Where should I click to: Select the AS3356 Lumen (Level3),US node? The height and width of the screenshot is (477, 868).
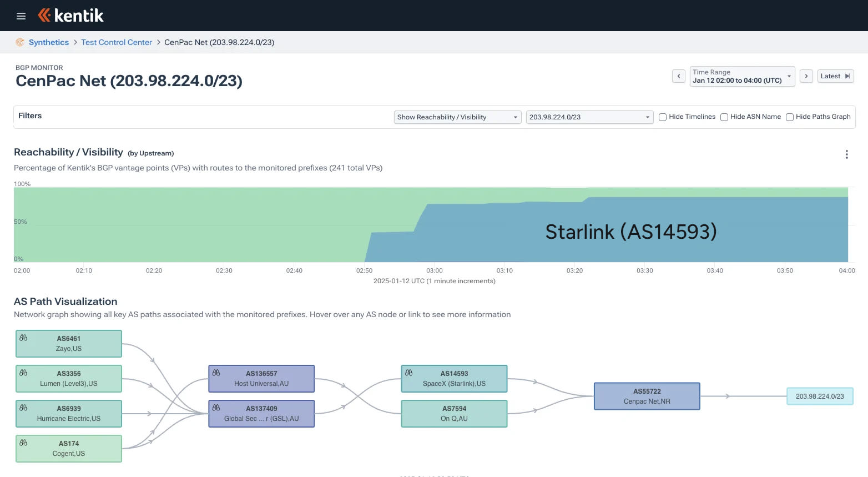point(69,379)
